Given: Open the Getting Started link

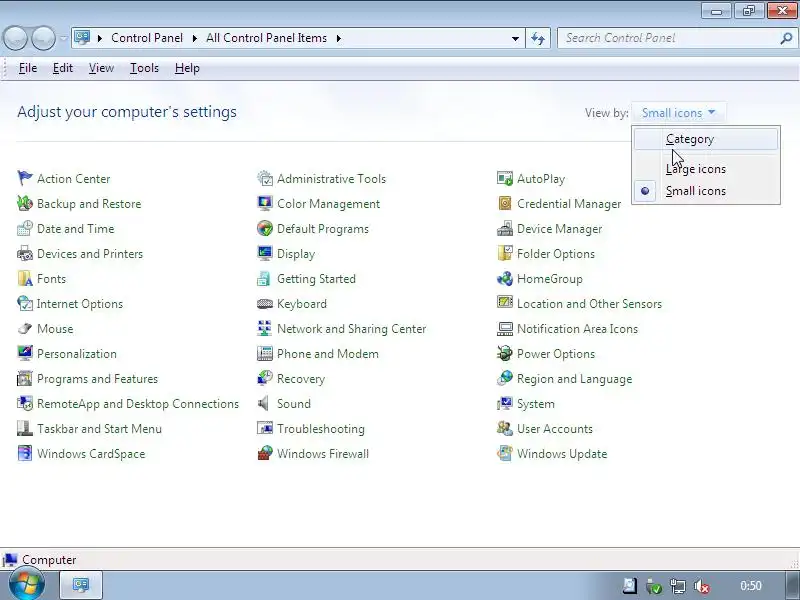Looking at the screenshot, I should [x=316, y=279].
